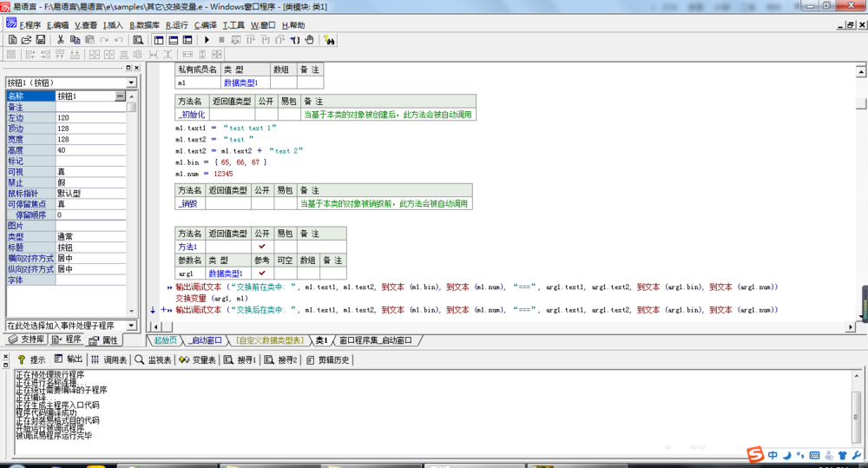This screenshot has width=868, height=468.
Task: Click the run-to-cursor braces icon
Action: coord(295,40)
